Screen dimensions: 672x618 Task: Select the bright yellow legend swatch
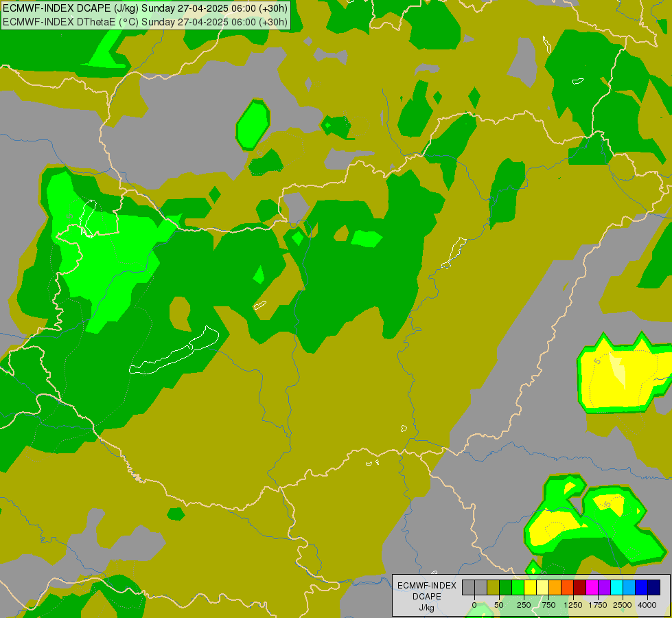click(x=531, y=588)
